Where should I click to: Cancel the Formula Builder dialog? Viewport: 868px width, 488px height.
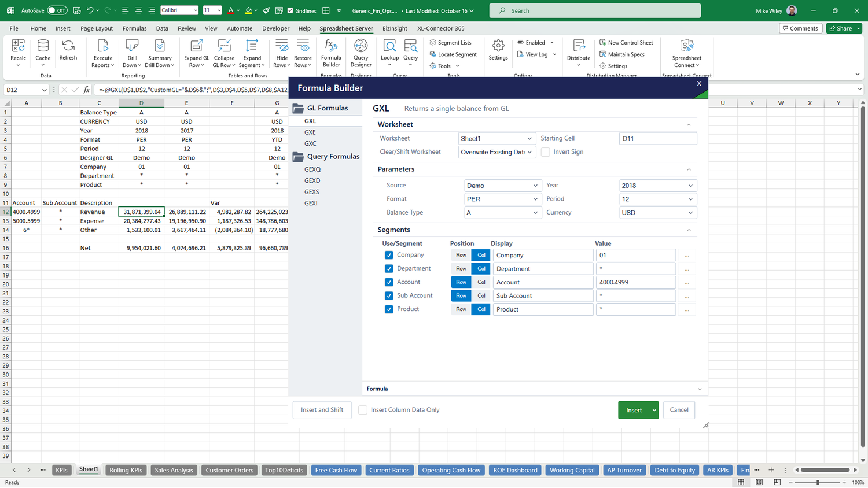click(x=679, y=409)
